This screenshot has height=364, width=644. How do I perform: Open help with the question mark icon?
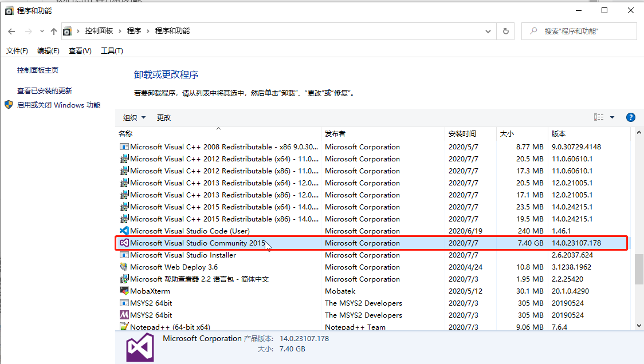tap(630, 118)
